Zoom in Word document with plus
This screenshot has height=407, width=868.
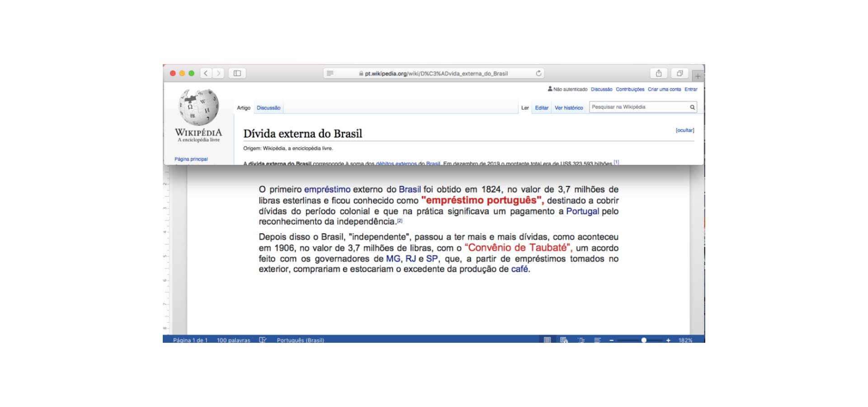[668, 340]
